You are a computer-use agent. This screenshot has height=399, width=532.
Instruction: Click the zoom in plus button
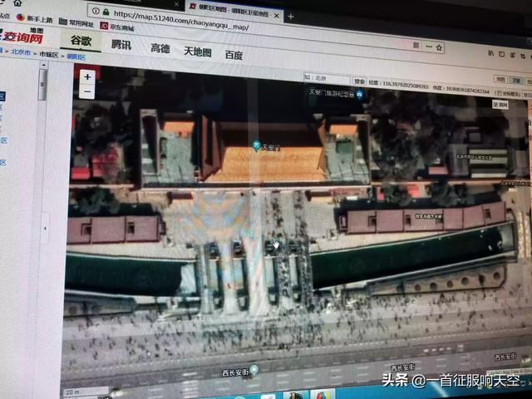tap(87, 77)
